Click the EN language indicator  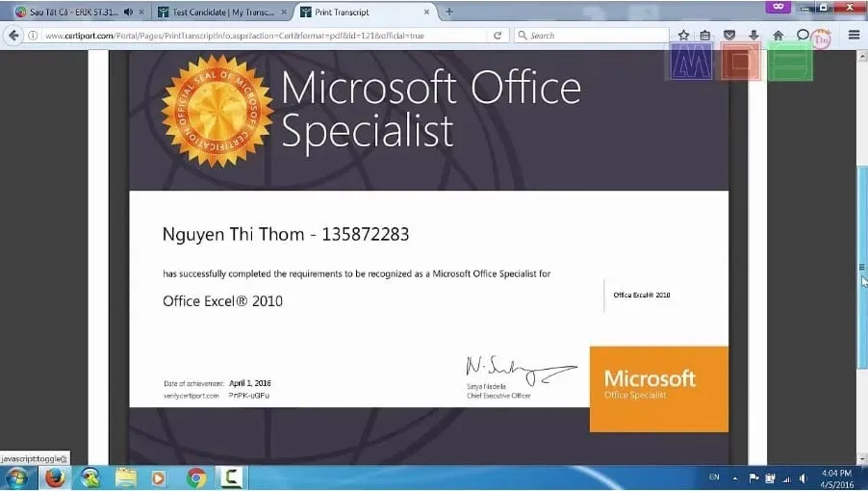point(714,478)
